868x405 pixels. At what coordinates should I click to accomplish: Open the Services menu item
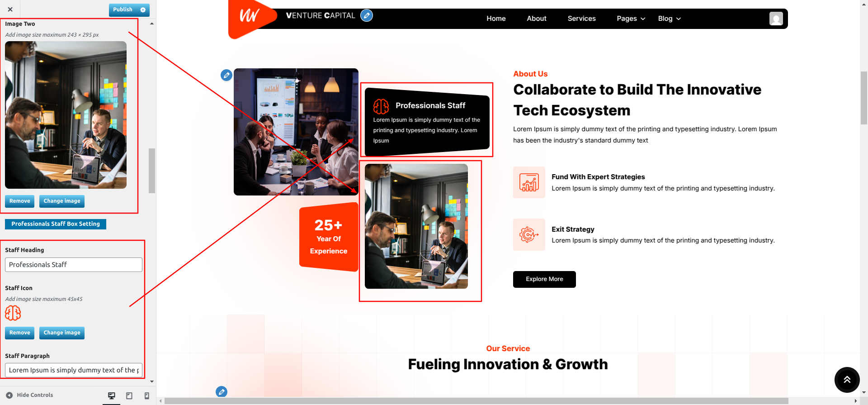581,19
